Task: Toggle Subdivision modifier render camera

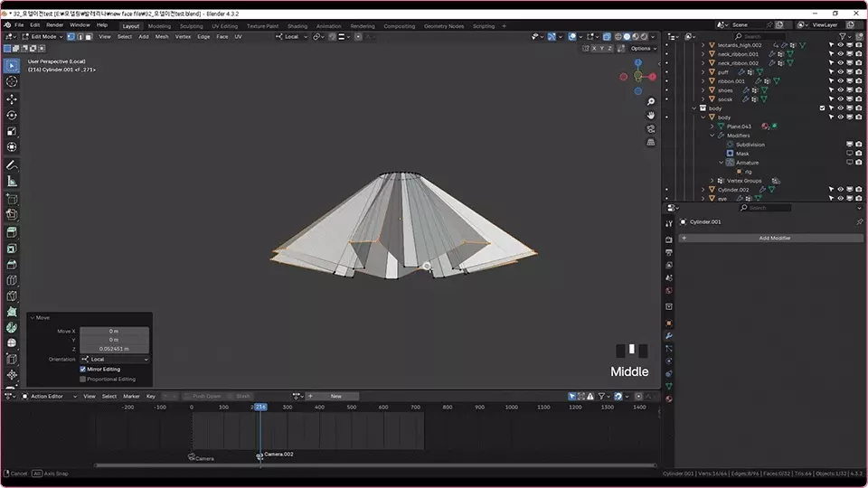Action: (x=859, y=145)
